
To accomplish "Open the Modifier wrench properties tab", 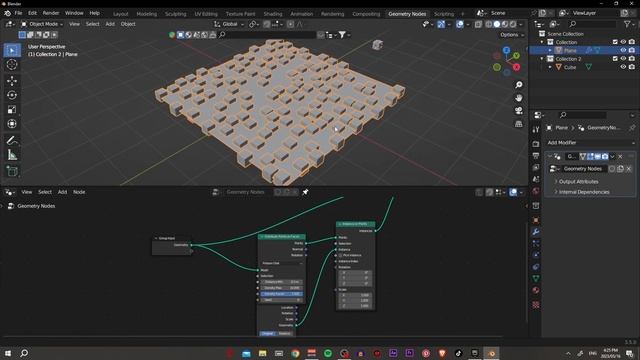I will point(536,232).
